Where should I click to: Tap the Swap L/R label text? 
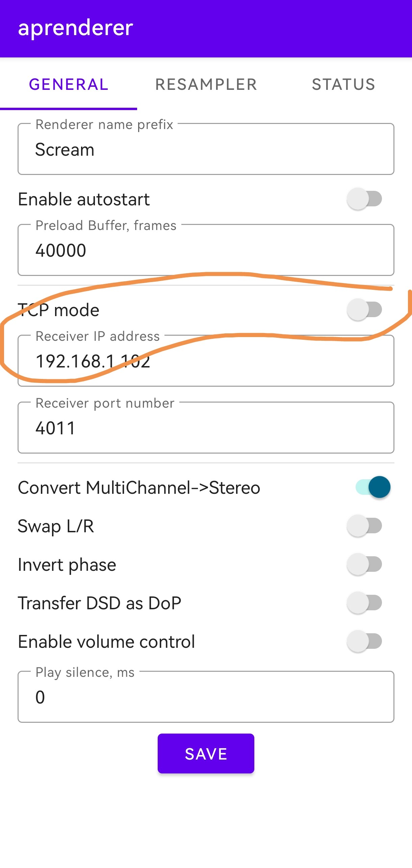(56, 526)
